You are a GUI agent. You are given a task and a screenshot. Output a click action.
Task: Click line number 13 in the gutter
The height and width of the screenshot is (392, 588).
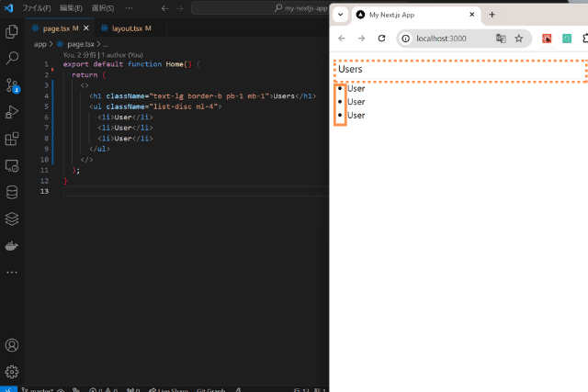[44, 191]
